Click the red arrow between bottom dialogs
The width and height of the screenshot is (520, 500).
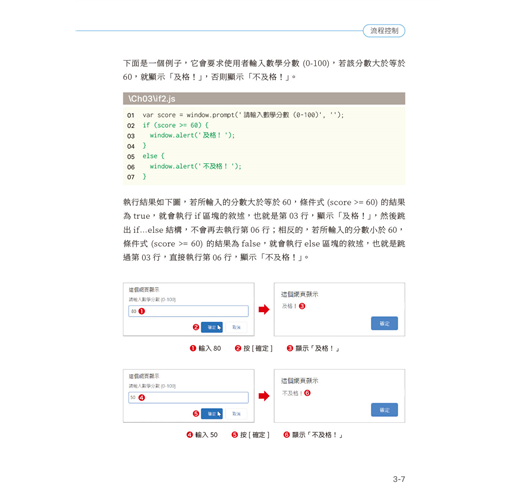coord(264,396)
